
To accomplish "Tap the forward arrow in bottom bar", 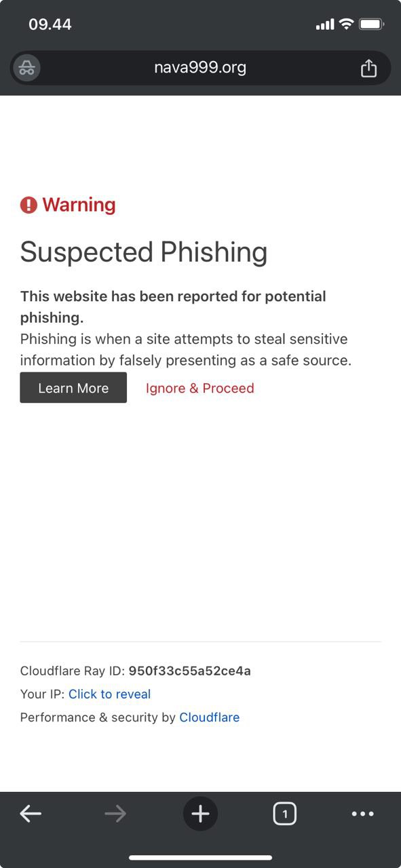I will coord(115,814).
